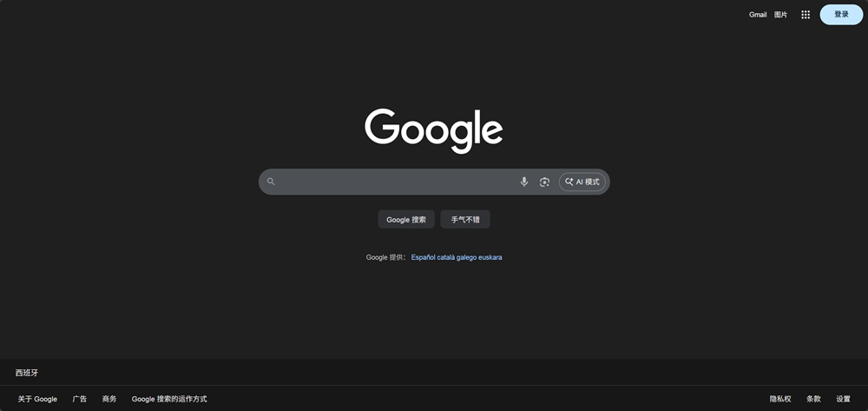Open the 设置 footer menu
This screenshot has width=868, height=411.
pyautogui.click(x=843, y=399)
